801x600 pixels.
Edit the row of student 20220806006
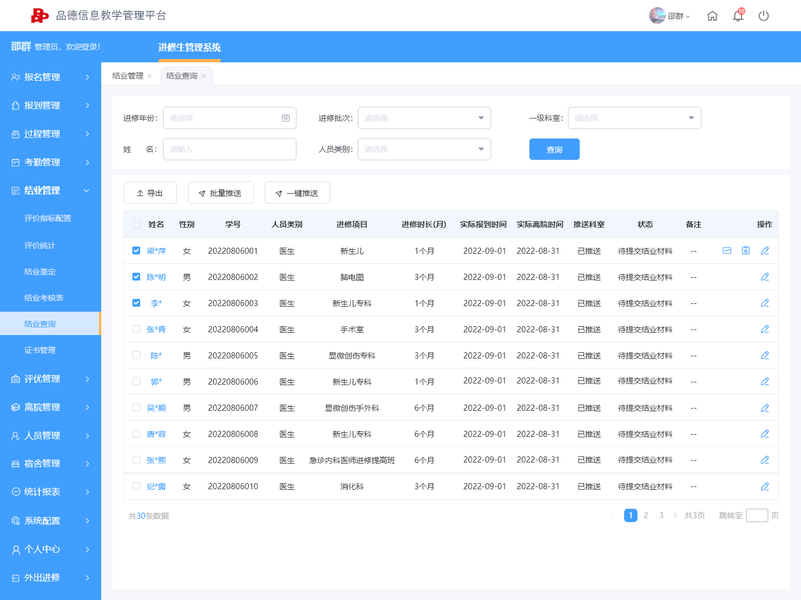click(765, 381)
